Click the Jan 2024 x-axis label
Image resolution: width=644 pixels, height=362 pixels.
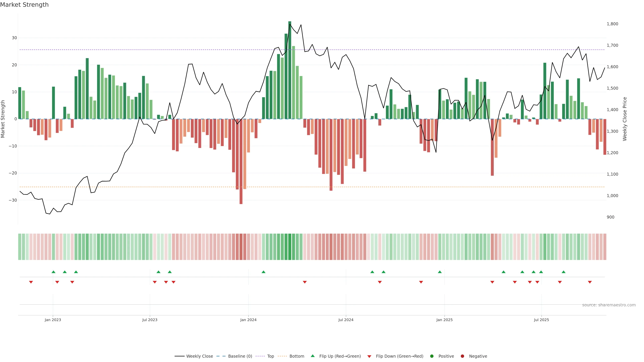[x=248, y=320]
